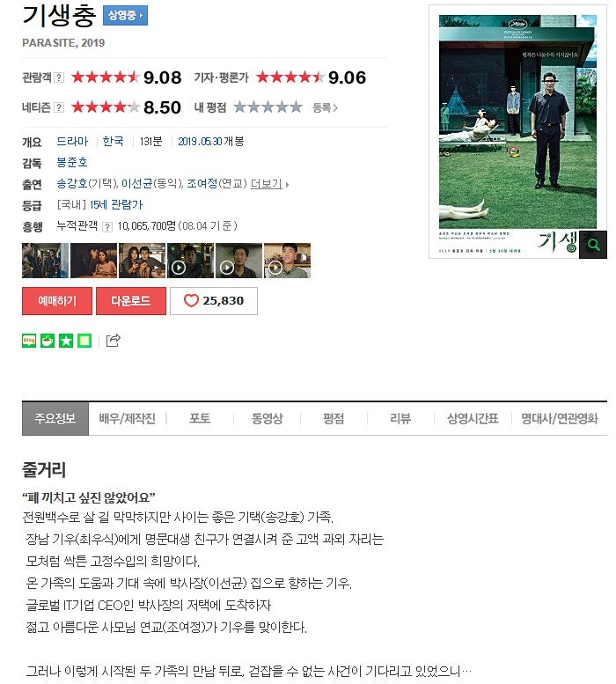Click the green square share icon
Screen dimensions: 616x684
pyautogui.click(x=84, y=341)
